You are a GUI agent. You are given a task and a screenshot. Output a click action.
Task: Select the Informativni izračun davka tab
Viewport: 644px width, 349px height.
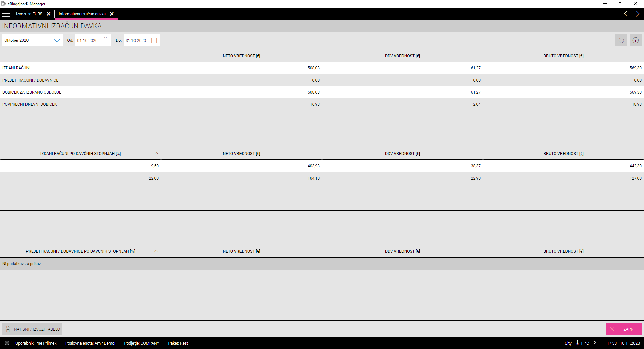pyautogui.click(x=82, y=14)
